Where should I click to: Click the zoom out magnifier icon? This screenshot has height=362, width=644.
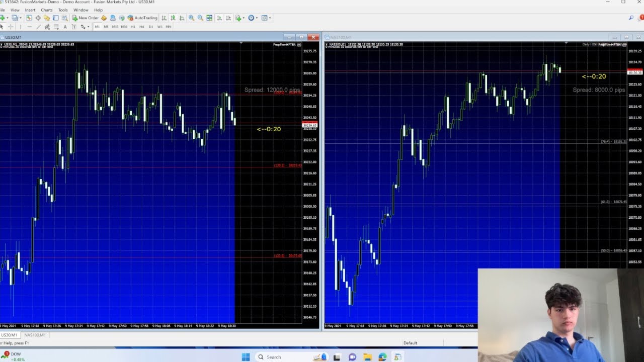coord(200,18)
